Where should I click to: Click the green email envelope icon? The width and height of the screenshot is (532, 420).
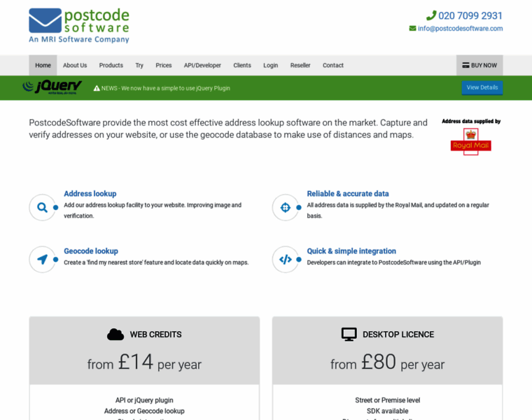point(412,29)
